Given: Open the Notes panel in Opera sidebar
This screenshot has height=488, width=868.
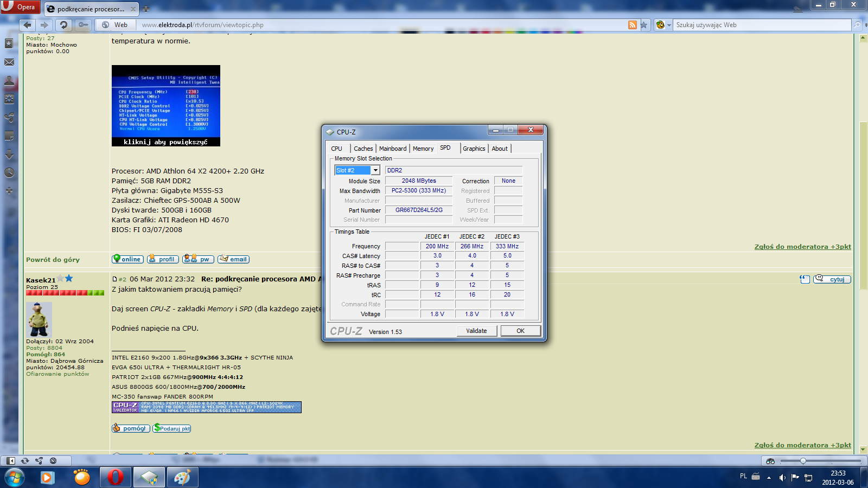Looking at the screenshot, I should coord(9,136).
